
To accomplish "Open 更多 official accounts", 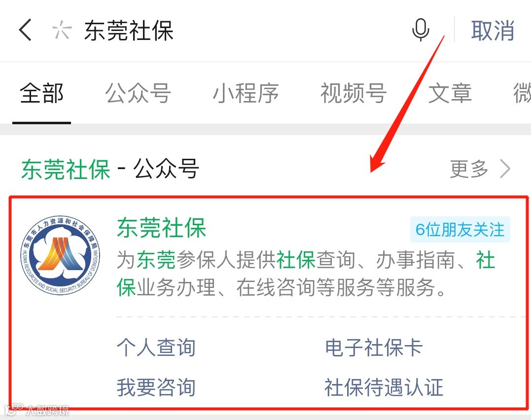I will pos(480,169).
